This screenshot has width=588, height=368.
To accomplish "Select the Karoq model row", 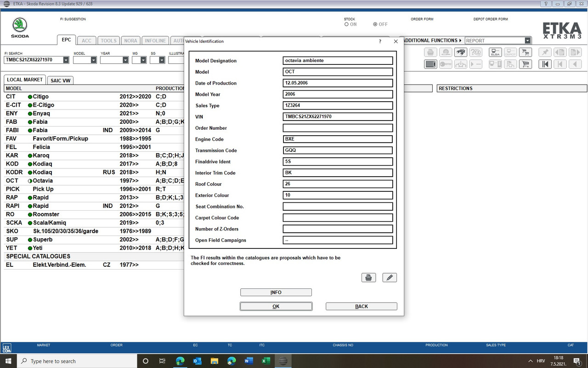I will coord(94,155).
